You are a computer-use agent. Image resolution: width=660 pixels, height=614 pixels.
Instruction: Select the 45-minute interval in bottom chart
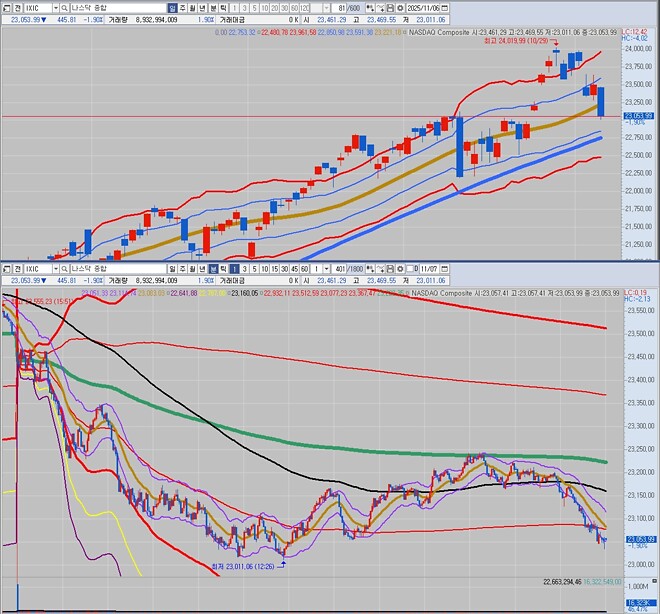coord(295,269)
